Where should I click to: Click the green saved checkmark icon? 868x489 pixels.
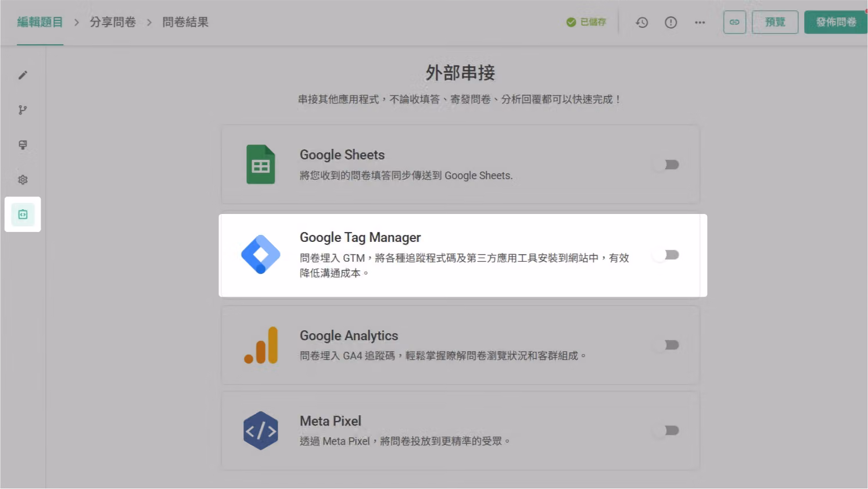point(571,22)
